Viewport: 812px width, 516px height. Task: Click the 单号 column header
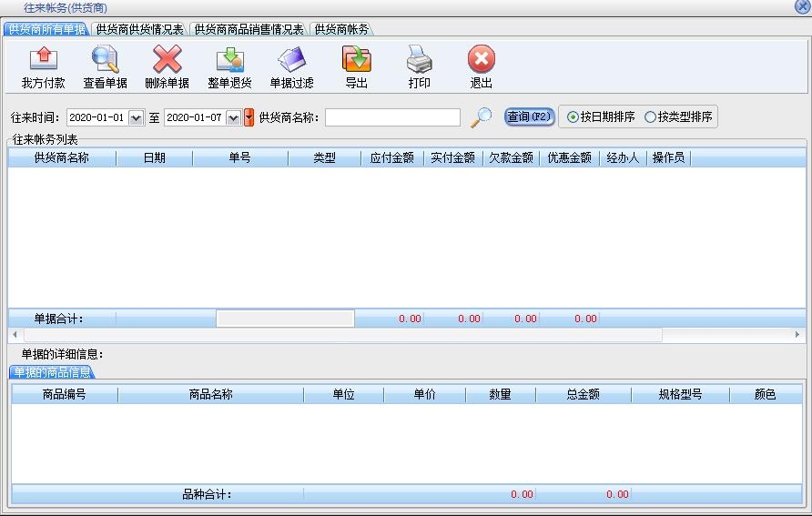click(x=239, y=157)
